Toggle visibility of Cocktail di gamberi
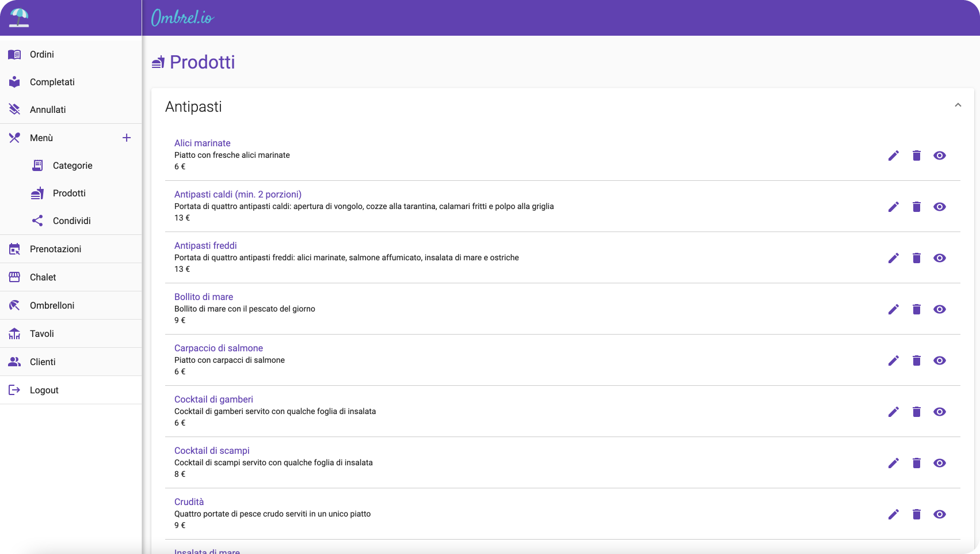This screenshot has height=554, width=980. 940,412
